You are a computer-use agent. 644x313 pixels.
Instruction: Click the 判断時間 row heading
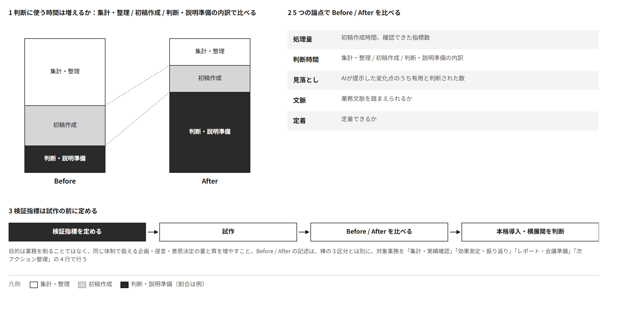[x=306, y=59]
